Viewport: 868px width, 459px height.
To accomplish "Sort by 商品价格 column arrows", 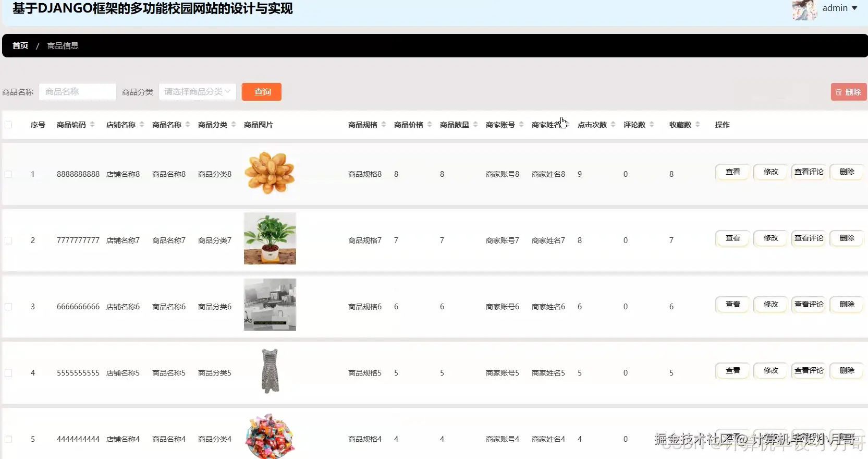I will (x=430, y=125).
